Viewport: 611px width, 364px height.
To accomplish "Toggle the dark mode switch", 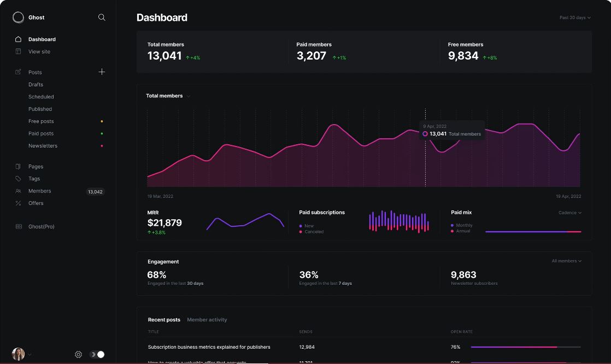I will (97, 354).
